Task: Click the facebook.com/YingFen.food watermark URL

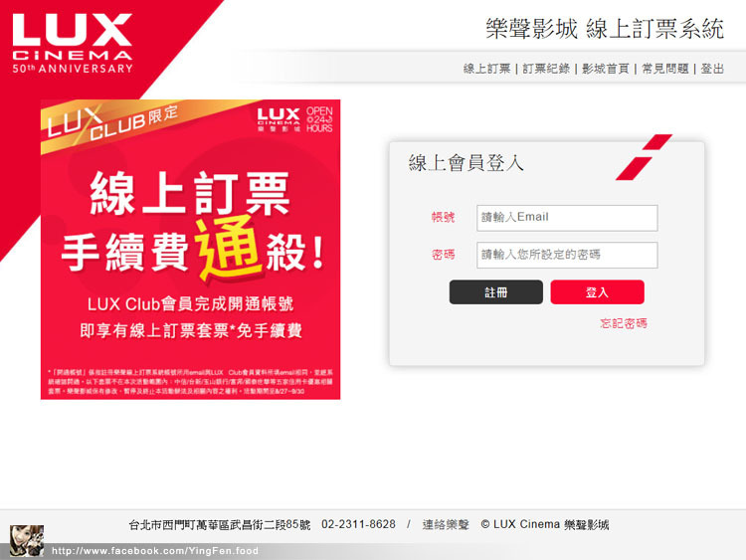Action: click(x=155, y=551)
